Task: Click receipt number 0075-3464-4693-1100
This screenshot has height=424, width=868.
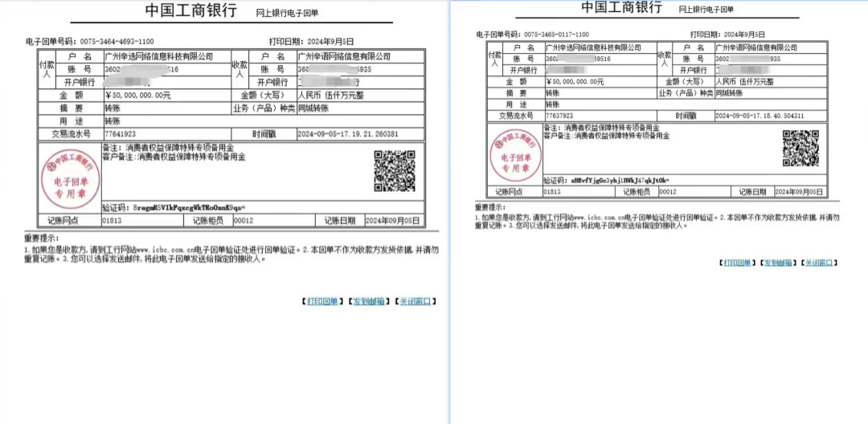Action: (117, 42)
